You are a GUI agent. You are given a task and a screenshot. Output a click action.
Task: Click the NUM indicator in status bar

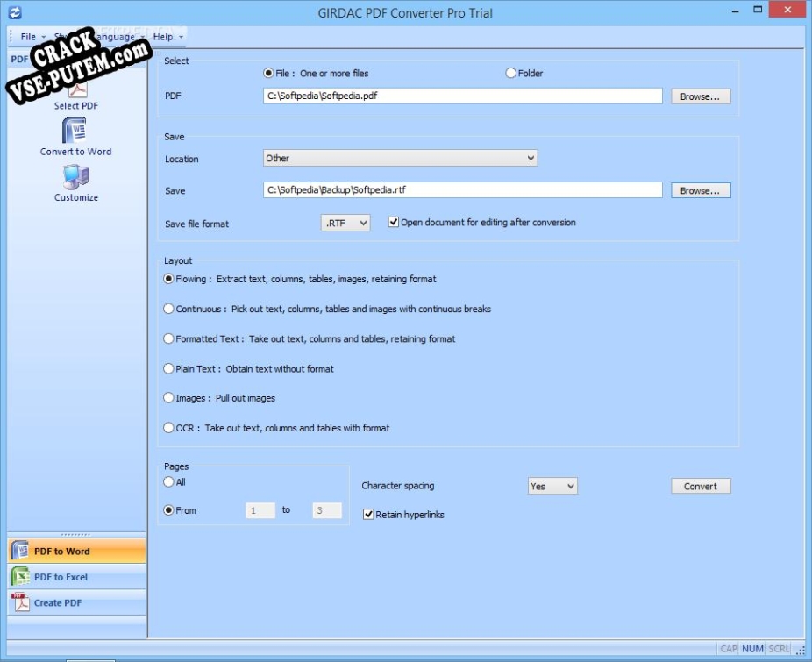click(x=751, y=649)
